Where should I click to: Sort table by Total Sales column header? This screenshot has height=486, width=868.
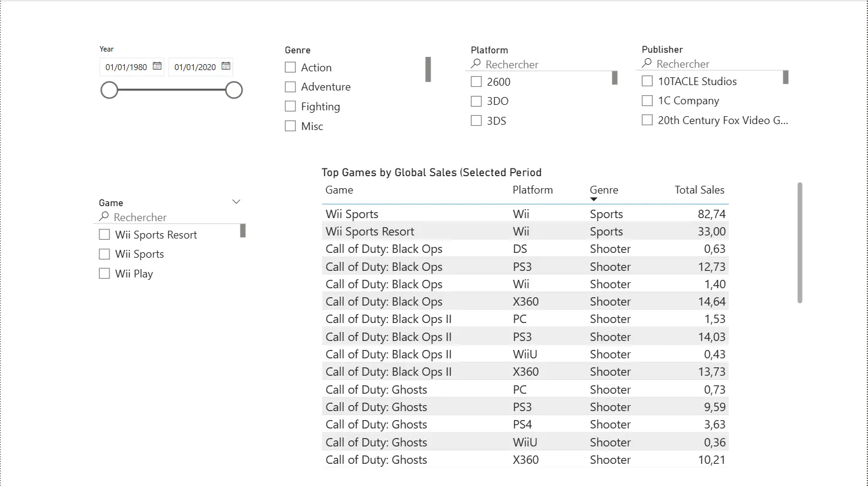699,190
